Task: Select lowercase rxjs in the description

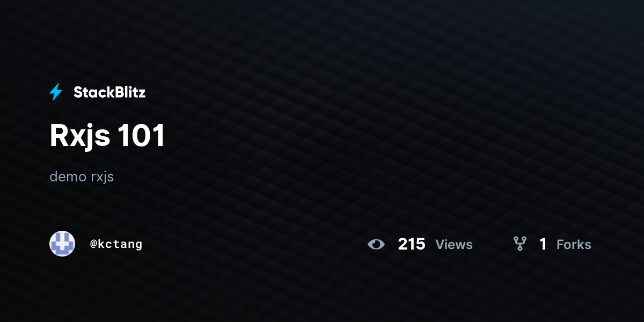Action: click(x=103, y=177)
